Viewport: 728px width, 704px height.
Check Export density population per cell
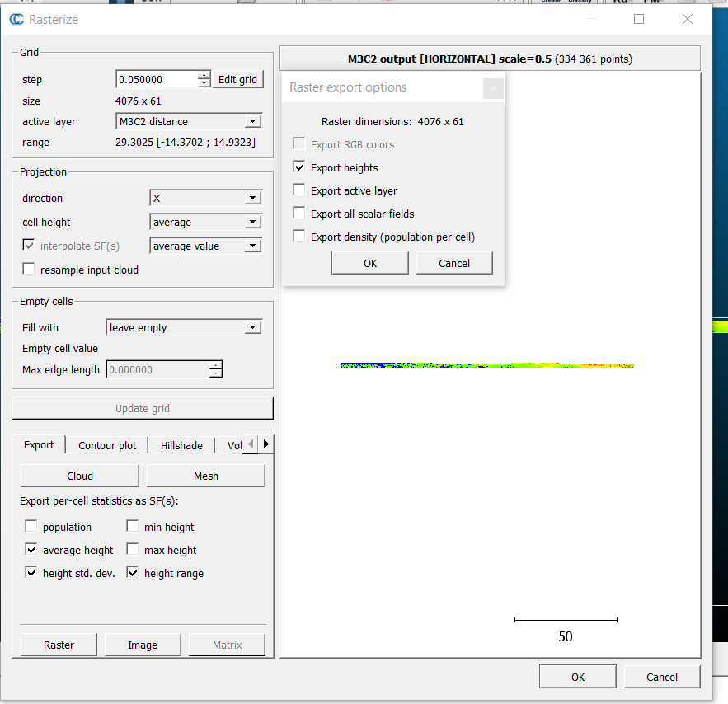[x=299, y=237]
